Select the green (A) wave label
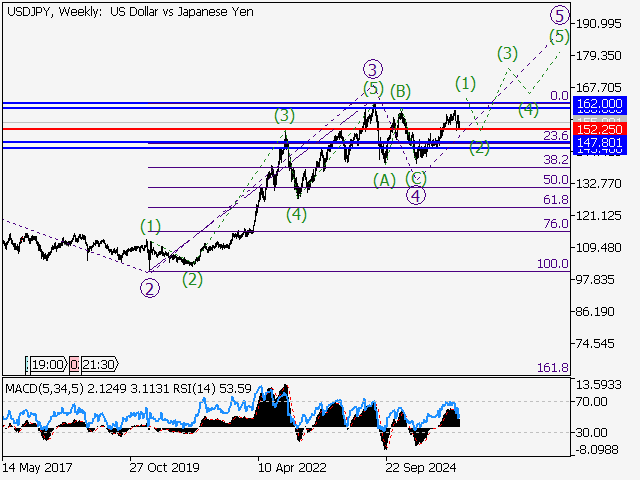The height and width of the screenshot is (480, 640). point(385,180)
